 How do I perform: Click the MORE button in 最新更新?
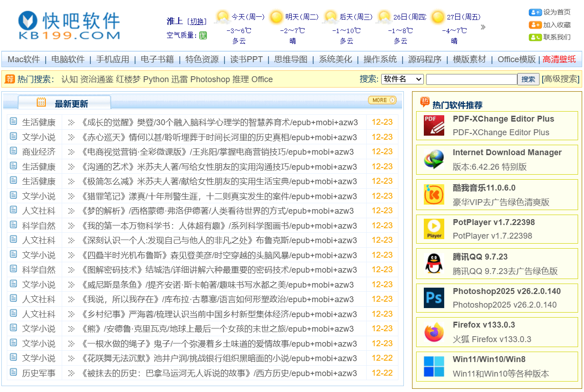point(382,100)
